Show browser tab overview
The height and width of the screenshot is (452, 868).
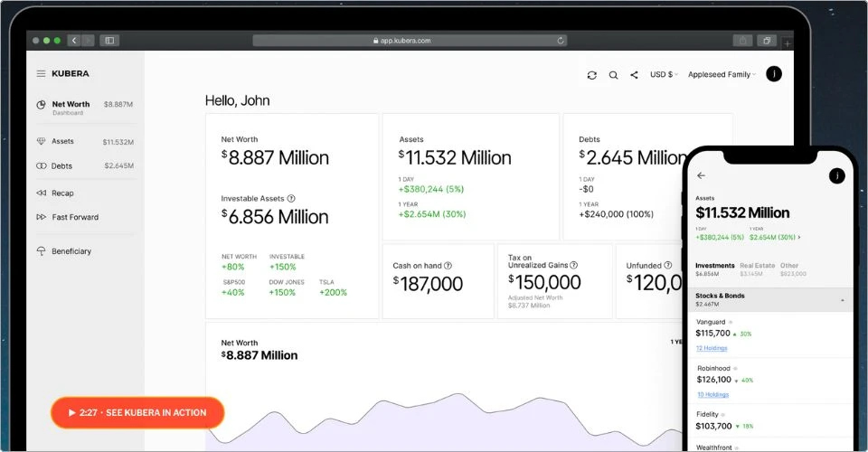pyautogui.click(x=767, y=41)
